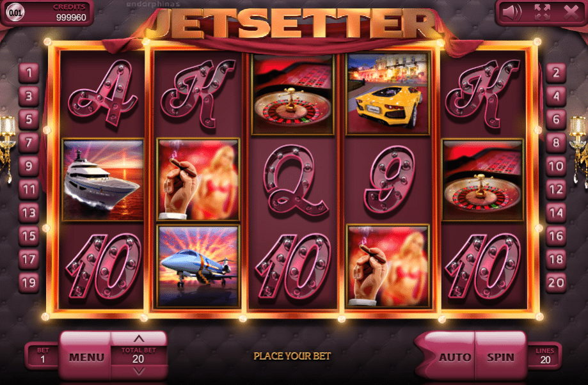
Task: Click the cigar hand symbol on reel four
Action: (388, 266)
